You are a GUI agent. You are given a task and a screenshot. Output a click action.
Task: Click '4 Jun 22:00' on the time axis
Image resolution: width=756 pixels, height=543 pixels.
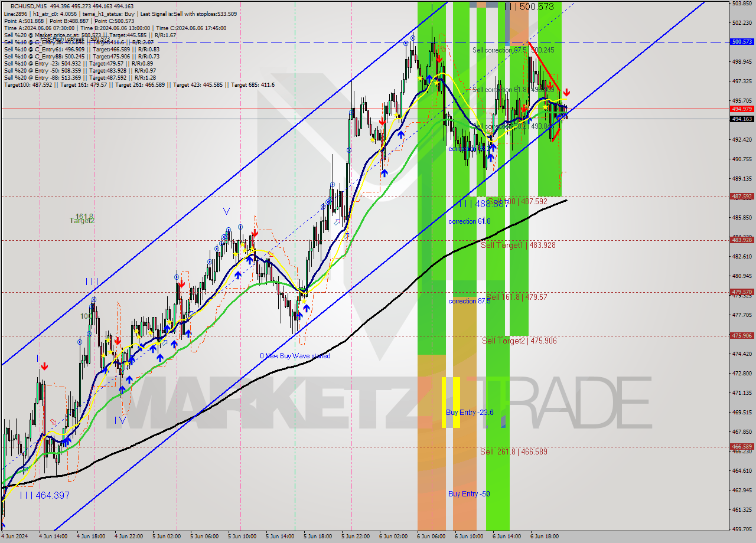[129, 537]
